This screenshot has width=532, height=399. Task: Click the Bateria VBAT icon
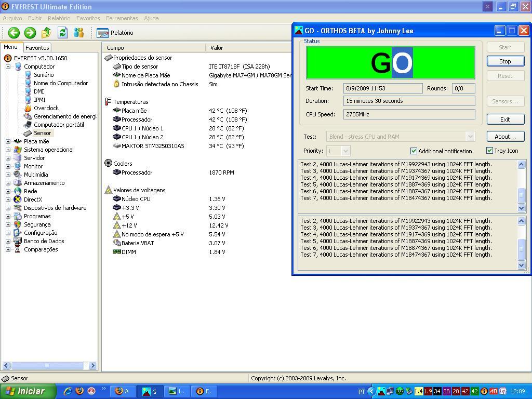(117, 243)
